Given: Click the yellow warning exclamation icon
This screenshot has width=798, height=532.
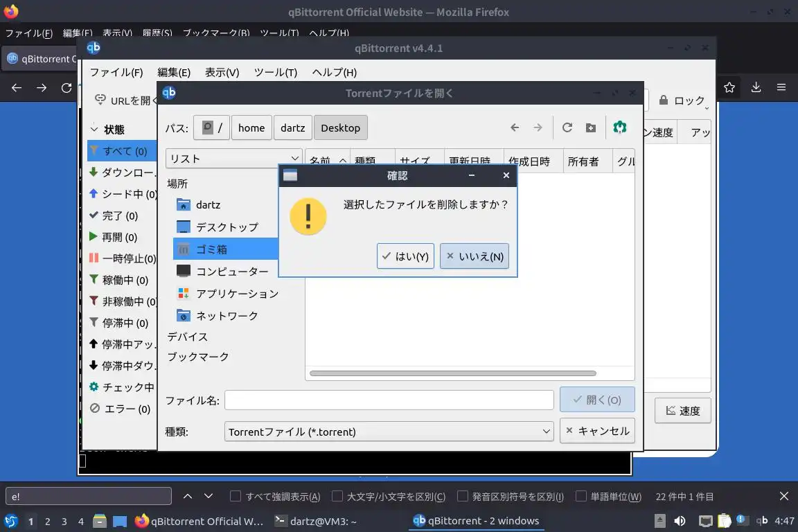Looking at the screenshot, I should [x=308, y=216].
